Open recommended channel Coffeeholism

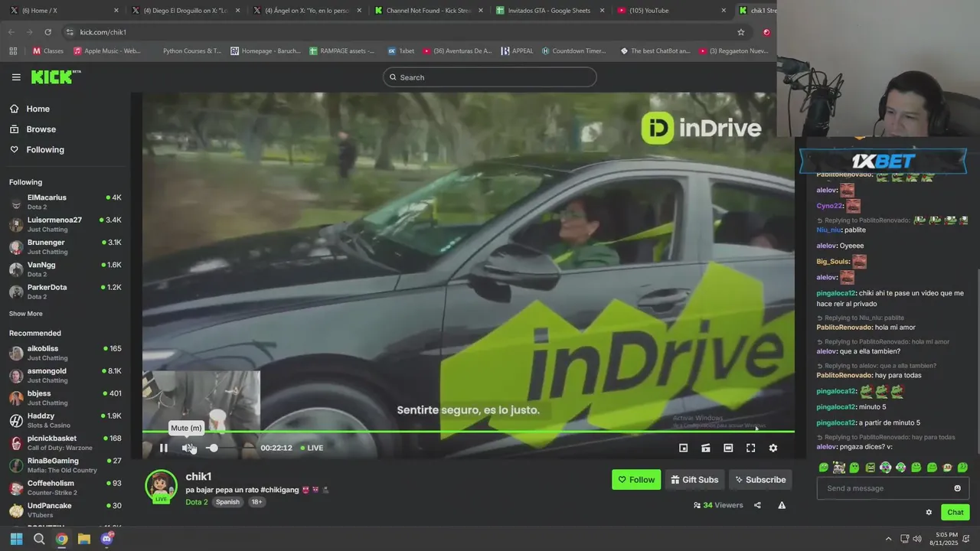point(65,487)
